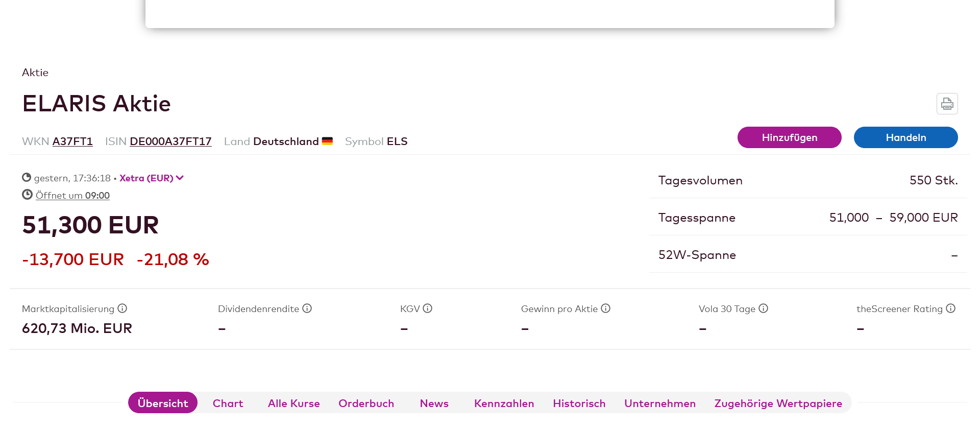Click the KGV info icon
This screenshot has width=980, height=428.
click(x=428, y=308)
